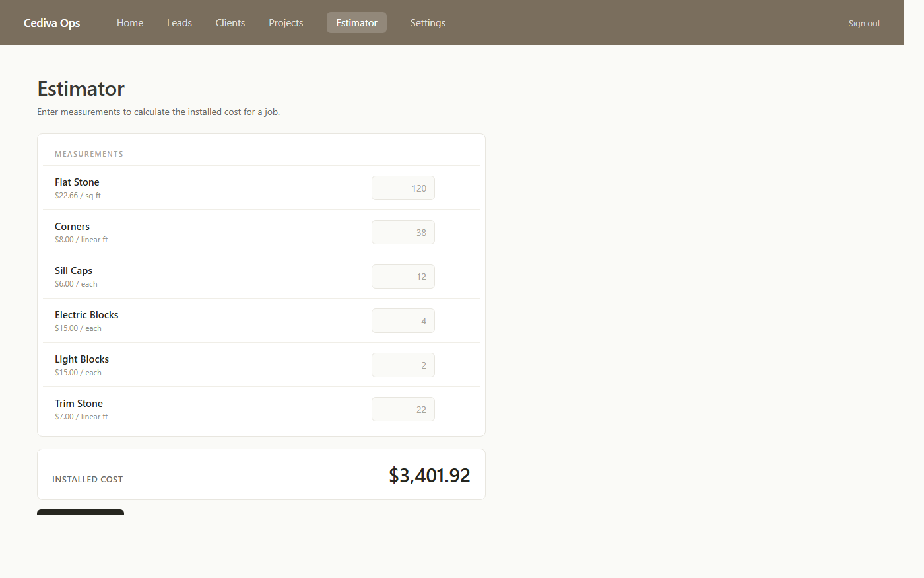
Task: Click the Electric Blocks row label
Action: click(x=86, y=315)
